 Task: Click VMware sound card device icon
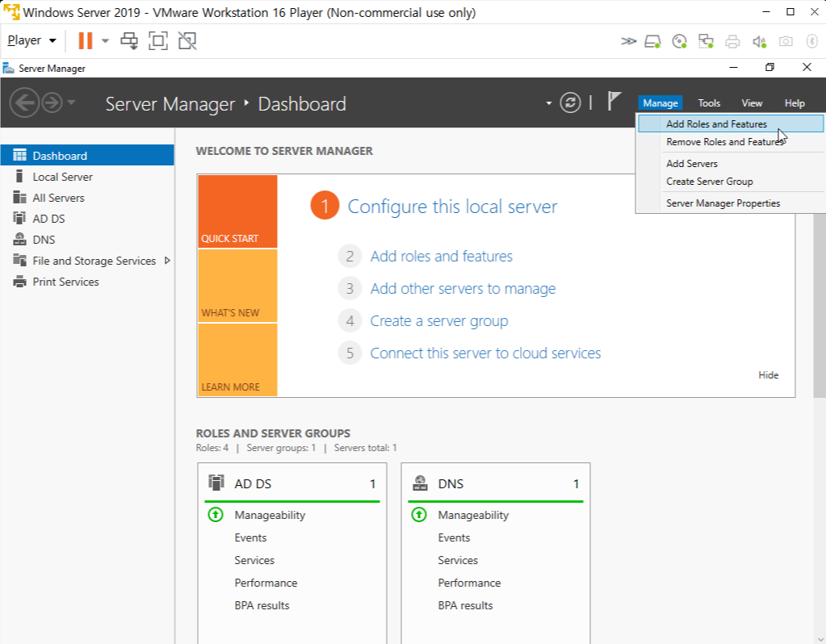(759, 41)
